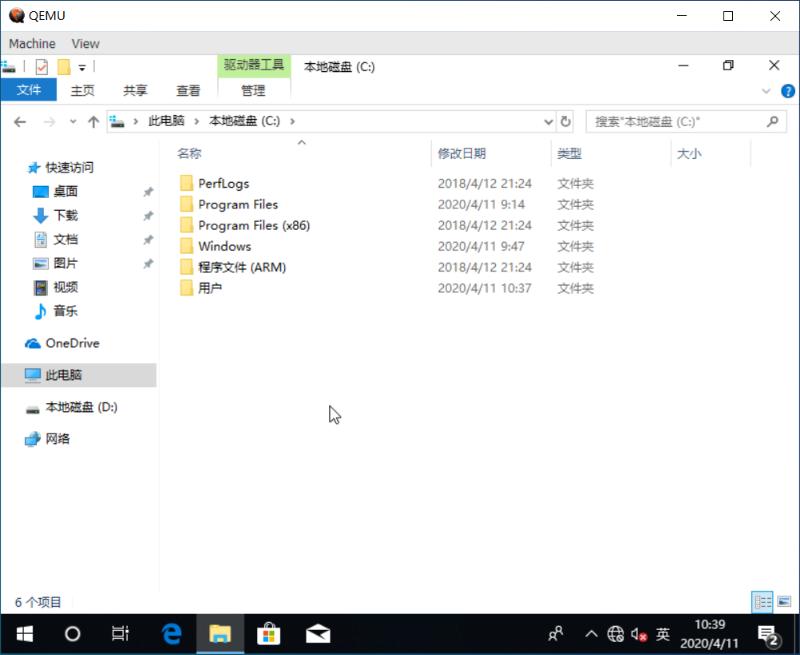Open Microsoft Store from the taskbar
This screenshot has width=800, height=655.
click(268, 632)
